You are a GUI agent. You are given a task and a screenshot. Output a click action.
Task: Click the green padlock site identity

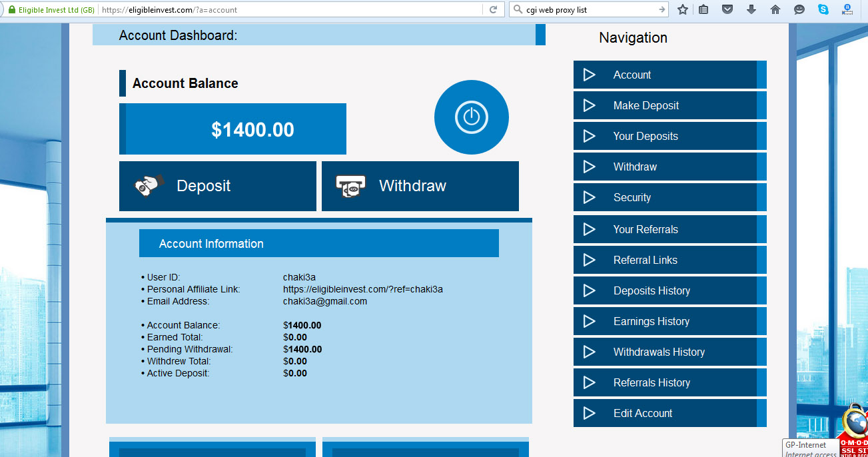point(11,10)
